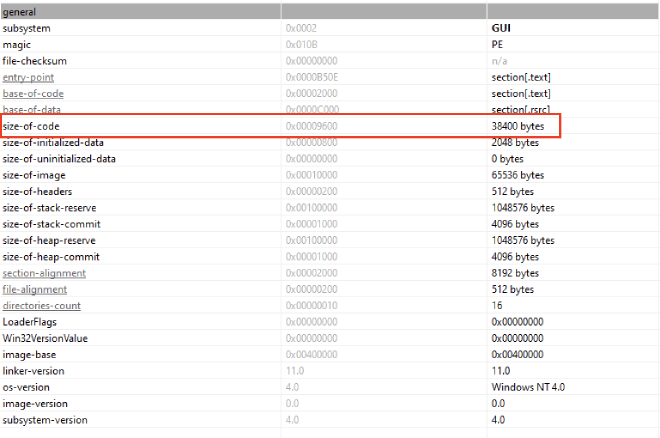Click the linker-version row label
The width and height of the screenshot is (660, 438).
click(35, 371)
